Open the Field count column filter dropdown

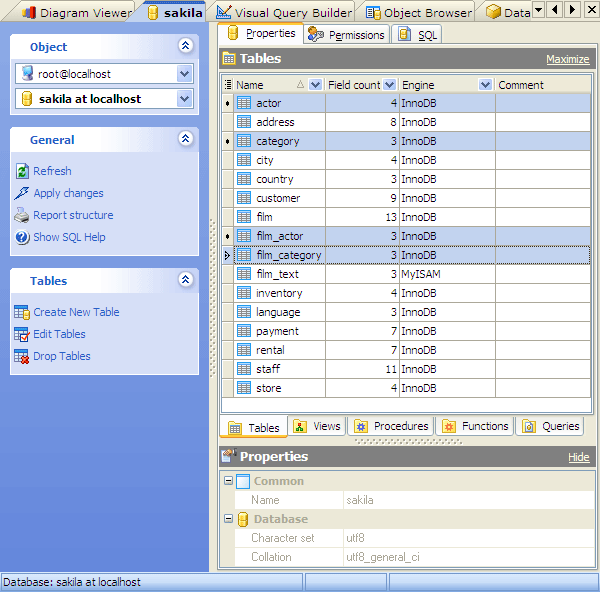pos(389,85)
